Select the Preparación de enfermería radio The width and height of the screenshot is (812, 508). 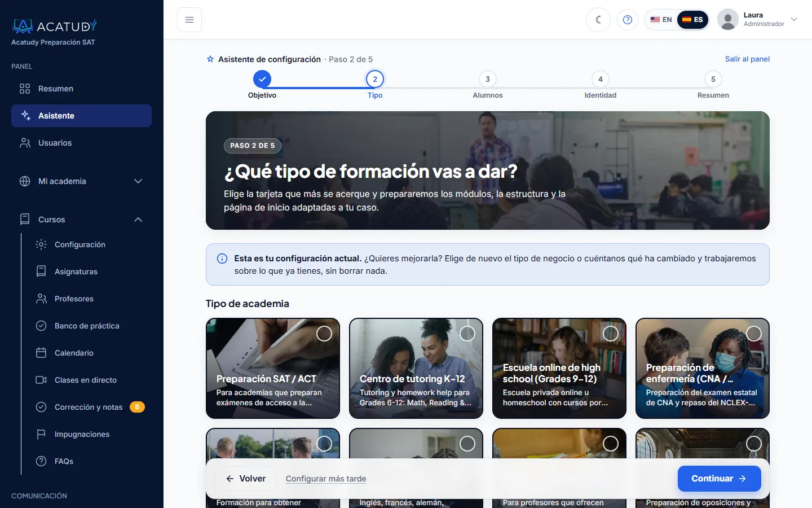click(754, 334)
